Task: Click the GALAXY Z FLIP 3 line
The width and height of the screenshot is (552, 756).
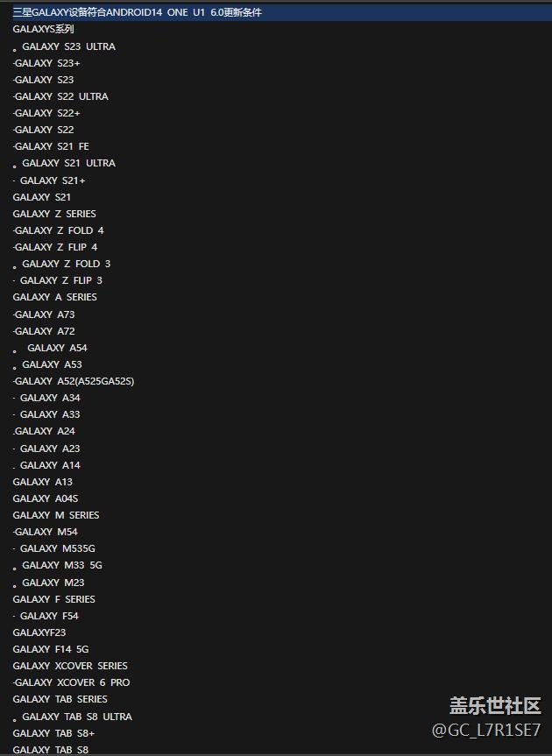Action: (x=60, y=280)
